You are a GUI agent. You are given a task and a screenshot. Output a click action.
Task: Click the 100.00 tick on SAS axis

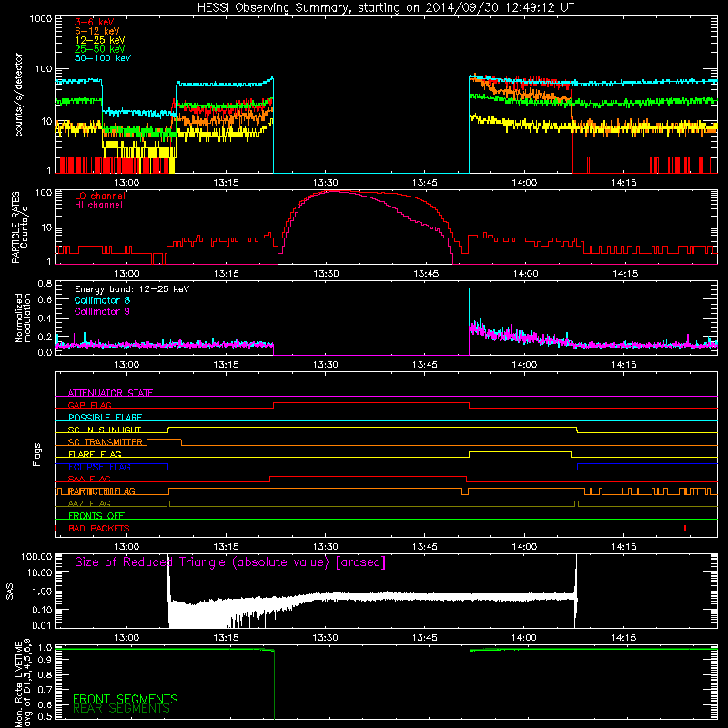click(x=36, y=556)
